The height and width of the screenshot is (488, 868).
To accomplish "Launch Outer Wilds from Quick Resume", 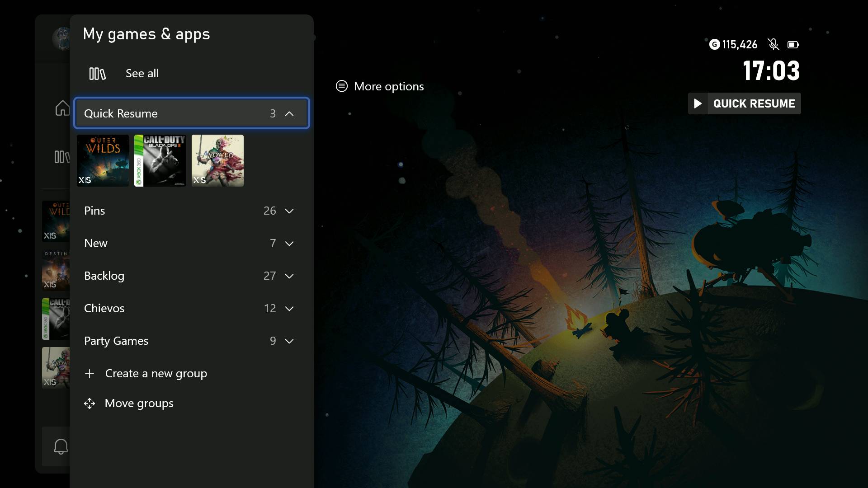I will coord(103,160).
